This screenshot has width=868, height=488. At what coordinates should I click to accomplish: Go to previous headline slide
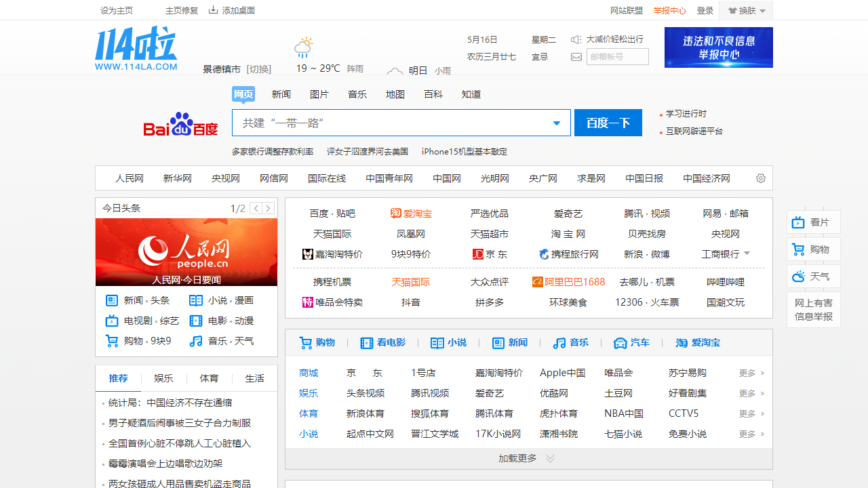[256, 208]
